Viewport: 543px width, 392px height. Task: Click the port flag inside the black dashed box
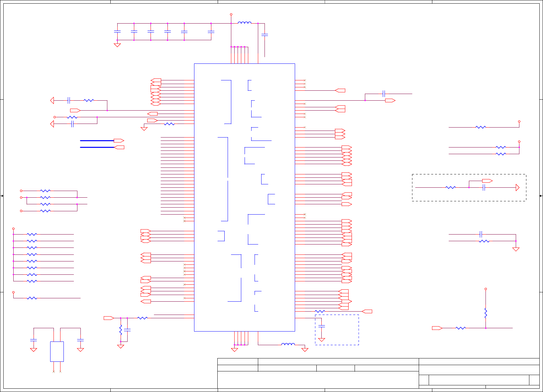[488, 181]
